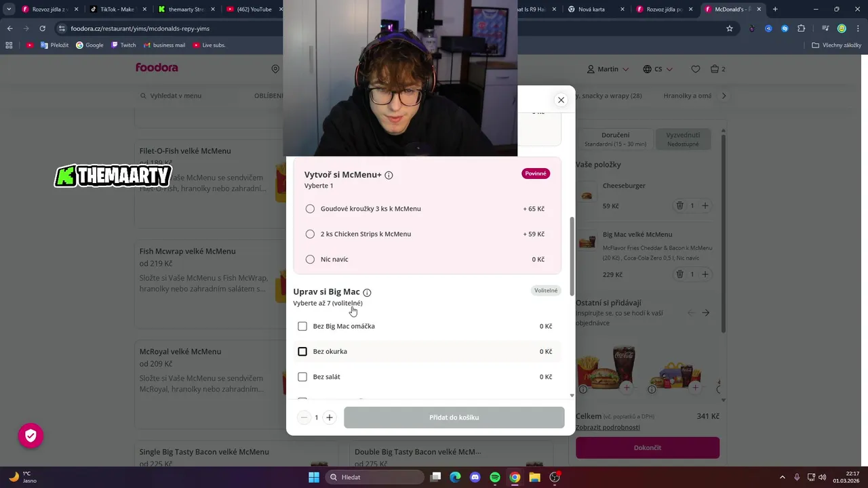Image resolution: width=868 pixels, height=488 pixels.
Task: Open Zobrazit podrobnosti link
Action: [x=608, y=428]
